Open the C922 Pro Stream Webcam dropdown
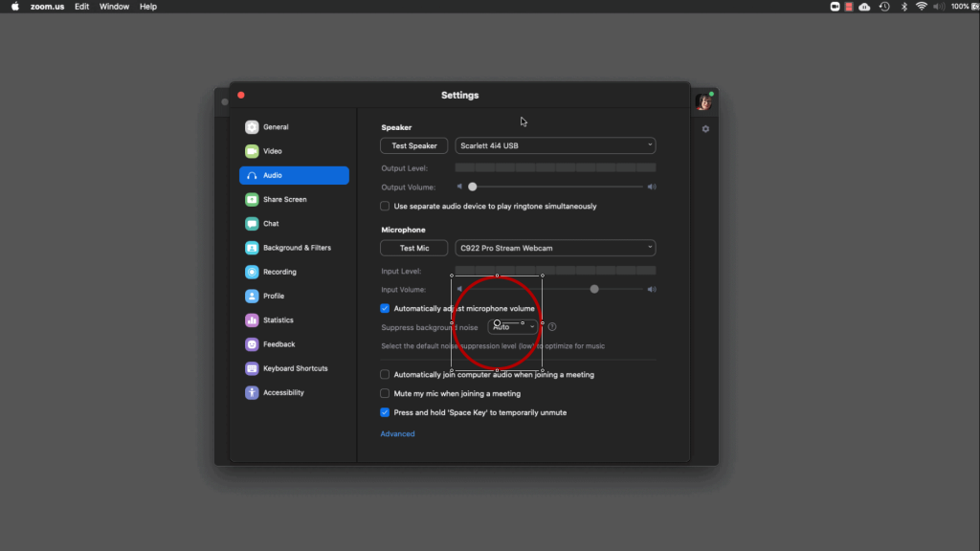Viewport: 980px width, 551px height. (555, 248)
